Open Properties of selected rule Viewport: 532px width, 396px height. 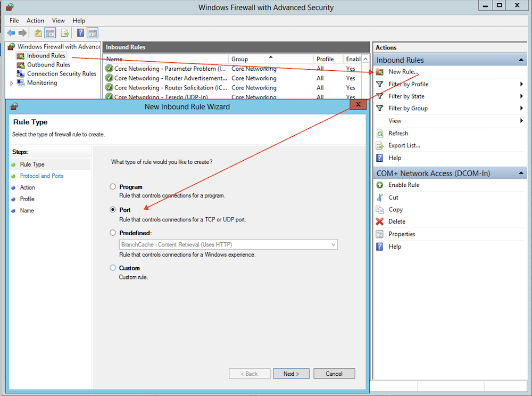402,234
